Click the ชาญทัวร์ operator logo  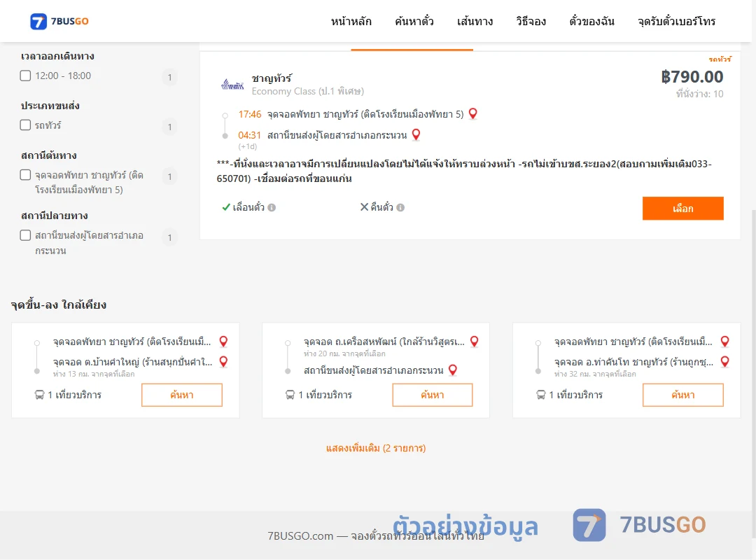232,85
